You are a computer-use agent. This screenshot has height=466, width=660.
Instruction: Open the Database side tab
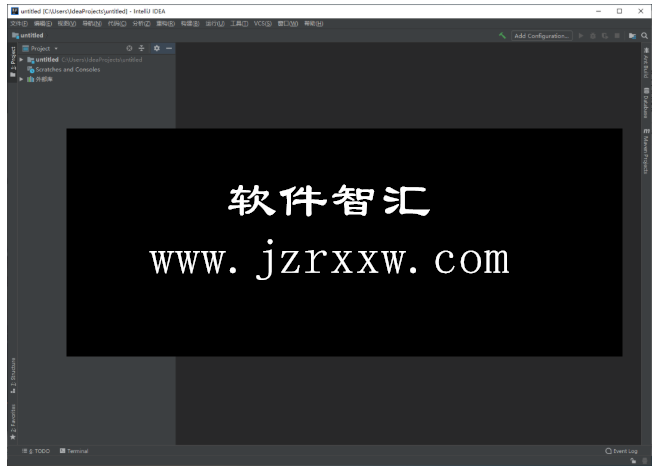pos(646,102)
